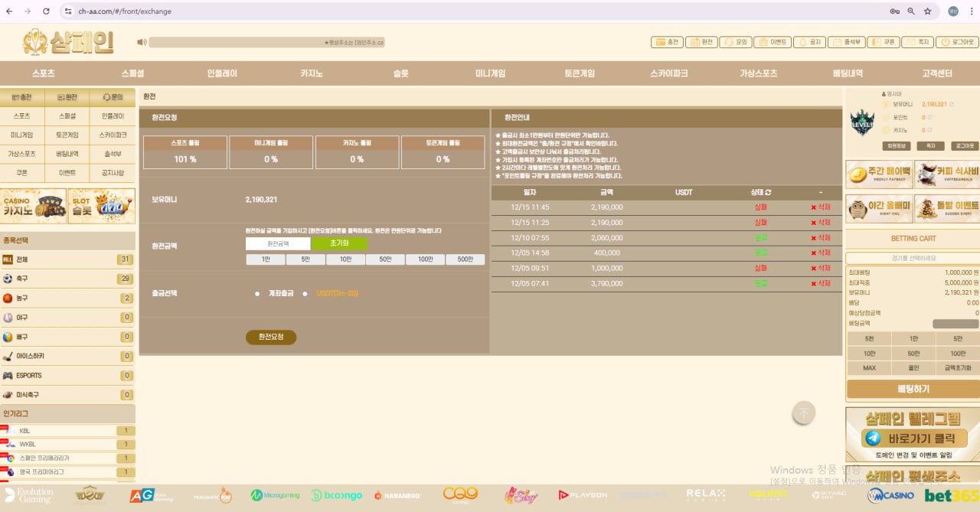980x512 pixels.
Task: Add 10만 to the exchange amount
Action: point(345,259)
